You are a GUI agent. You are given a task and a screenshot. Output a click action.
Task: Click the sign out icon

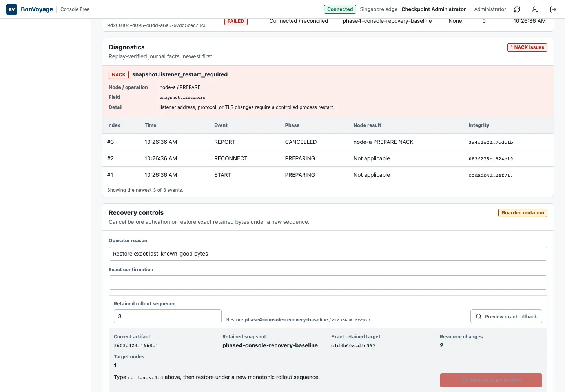pyautogui.click(x=553, y=9)
